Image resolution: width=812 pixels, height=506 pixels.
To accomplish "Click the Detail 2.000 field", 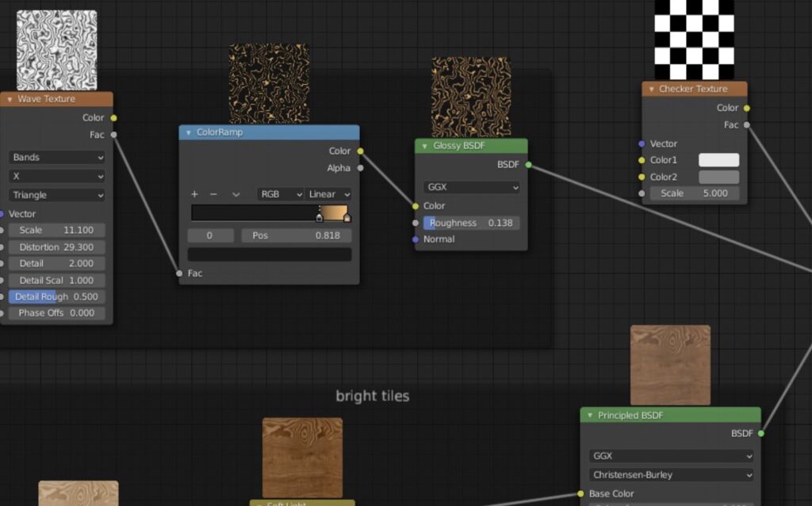I will (x=57, y=263).
